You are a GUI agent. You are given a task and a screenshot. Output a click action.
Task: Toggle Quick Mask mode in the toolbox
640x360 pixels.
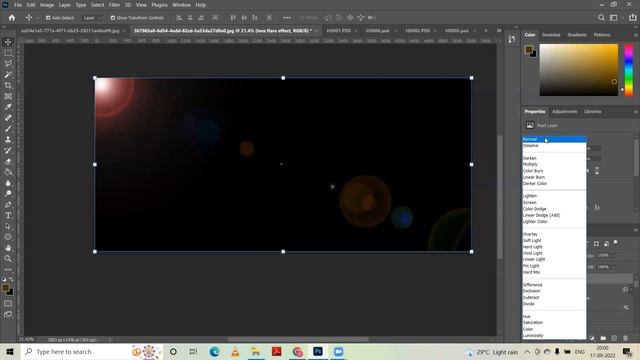tap(8, 304)
